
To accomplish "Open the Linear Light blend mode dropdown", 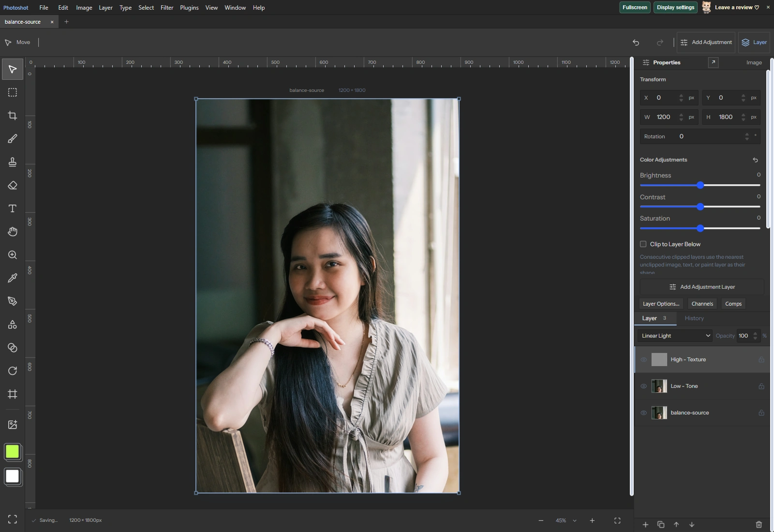I will (675, 336).
